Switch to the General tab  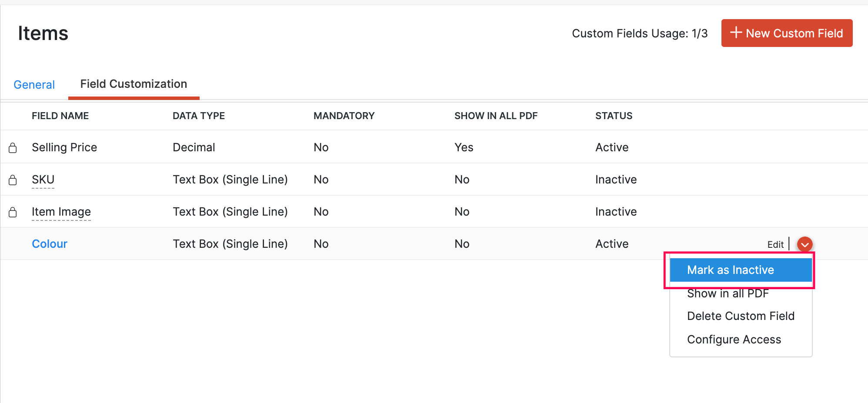click(34, 84)
